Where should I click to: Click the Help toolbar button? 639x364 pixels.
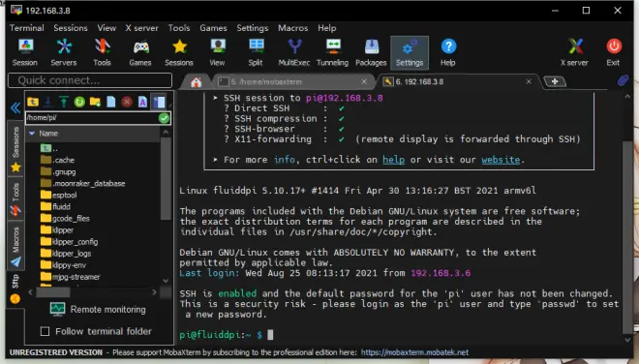[x=448, y=52]
